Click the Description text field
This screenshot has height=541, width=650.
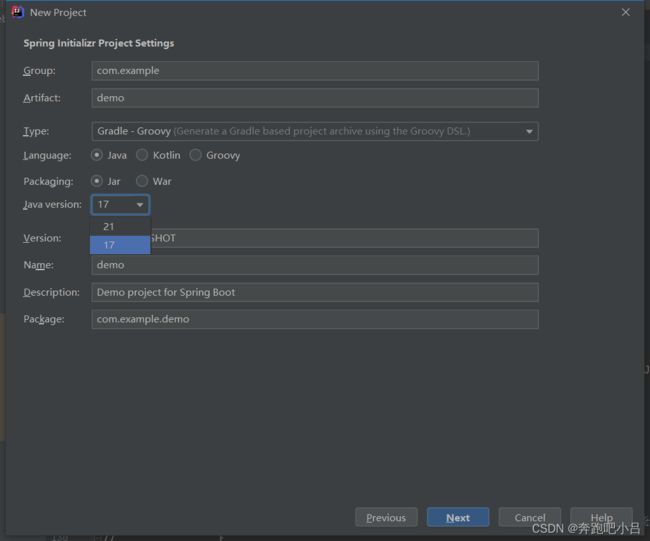(315, 292)
